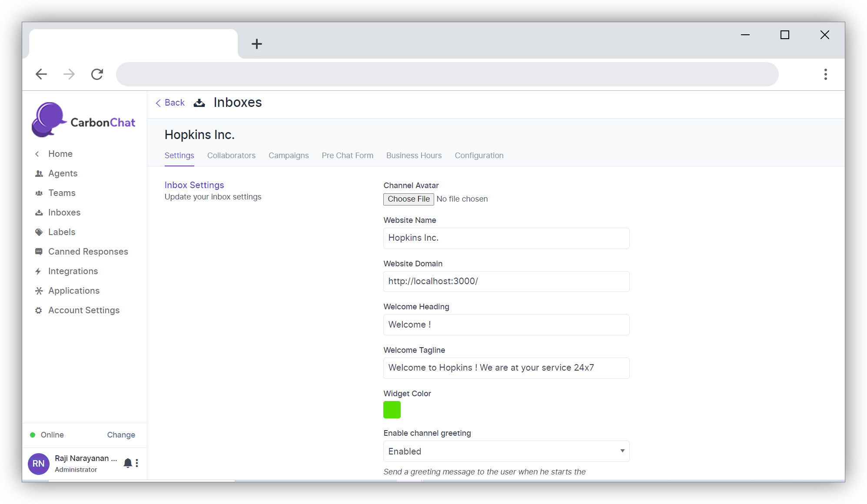This screenshot has height=504, width=867.
Task: Click Change availability status link
Action: click(121, 435)
